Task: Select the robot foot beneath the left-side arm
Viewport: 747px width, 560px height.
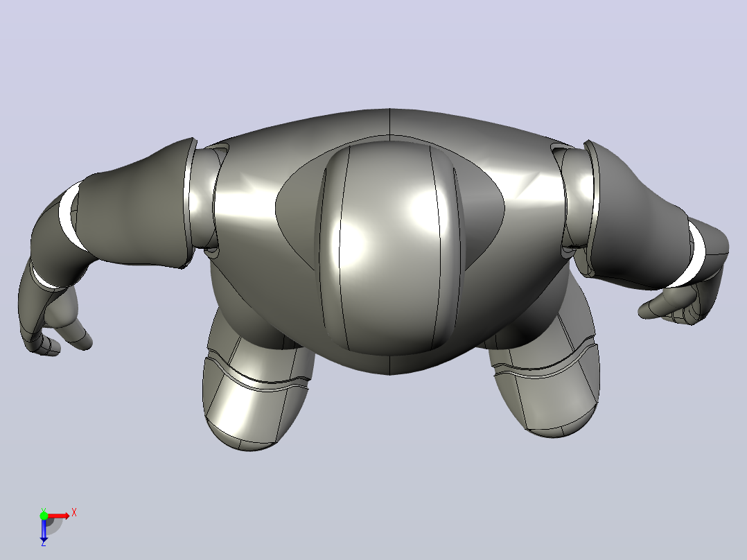Action: click(x=257, y=381)
